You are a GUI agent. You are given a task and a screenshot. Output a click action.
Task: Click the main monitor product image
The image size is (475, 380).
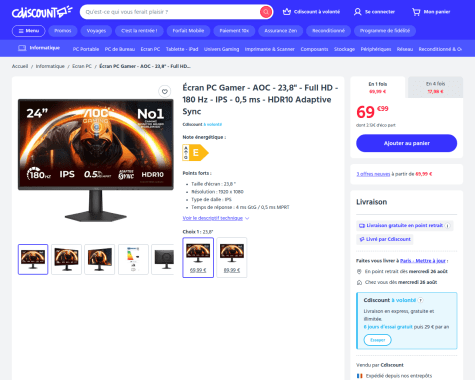(x=96, y=160)
